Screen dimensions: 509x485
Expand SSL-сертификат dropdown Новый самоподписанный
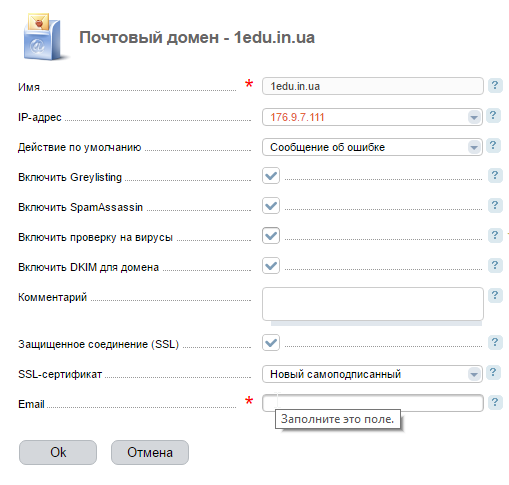pos(372,374)
